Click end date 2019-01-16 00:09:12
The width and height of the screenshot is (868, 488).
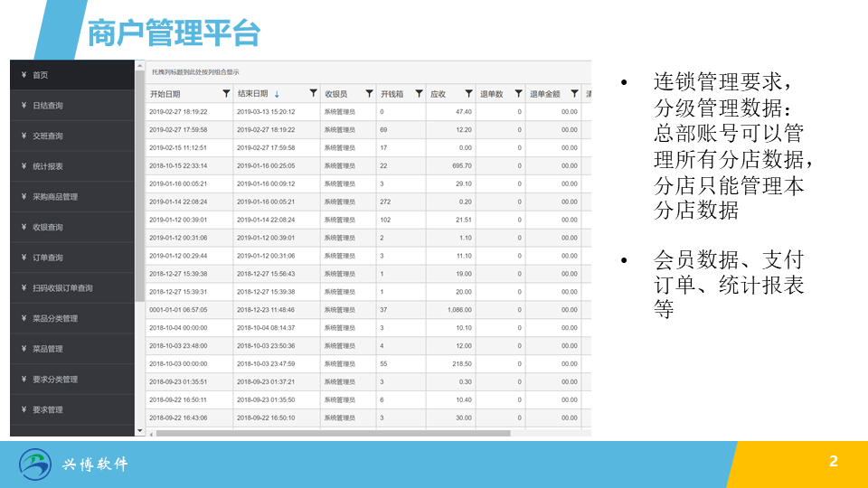click(x=266, y=183)
